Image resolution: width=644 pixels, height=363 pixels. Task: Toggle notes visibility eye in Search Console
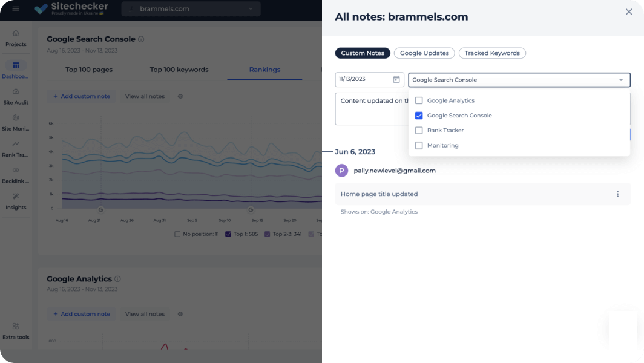[180, 97]
